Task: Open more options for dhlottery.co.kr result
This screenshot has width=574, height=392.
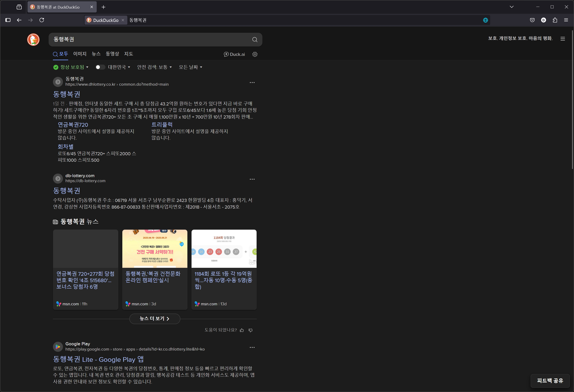Action: [x=252, y=83]
